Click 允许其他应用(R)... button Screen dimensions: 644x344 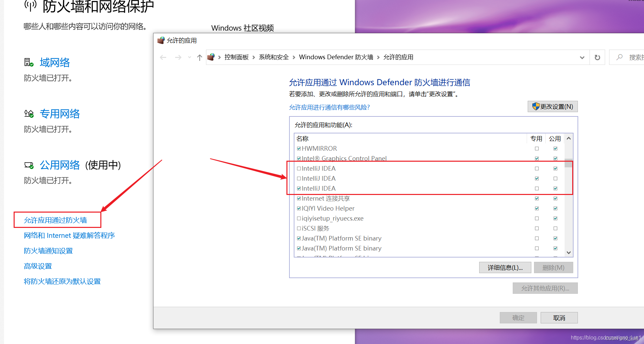point(545,288)
